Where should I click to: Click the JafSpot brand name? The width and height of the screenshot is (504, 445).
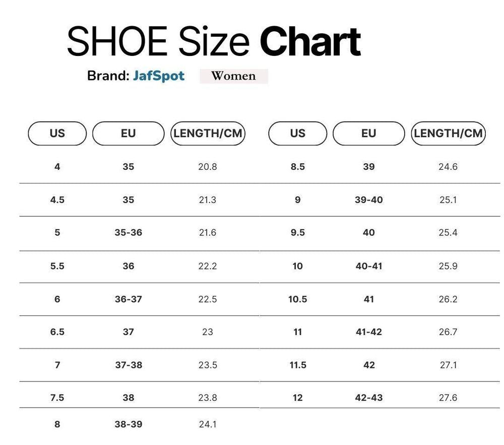(x=159, y=76)
